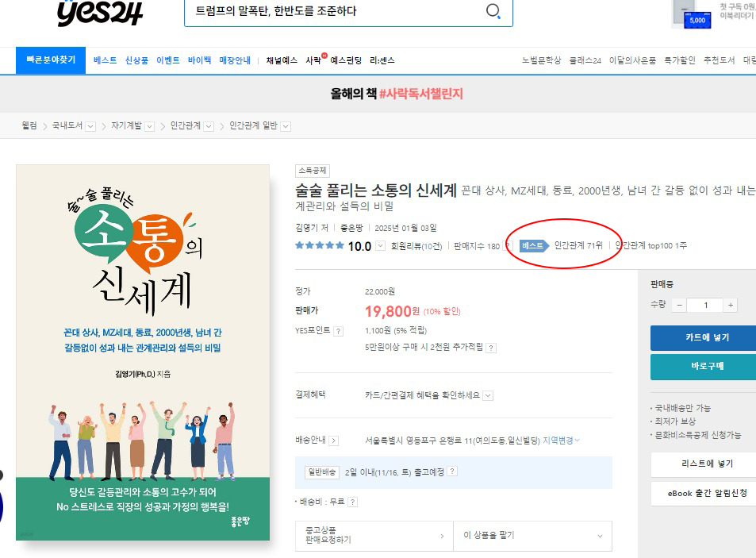Expand the 이 상품을 팔기 dropdown

click(x=533, y=535)
